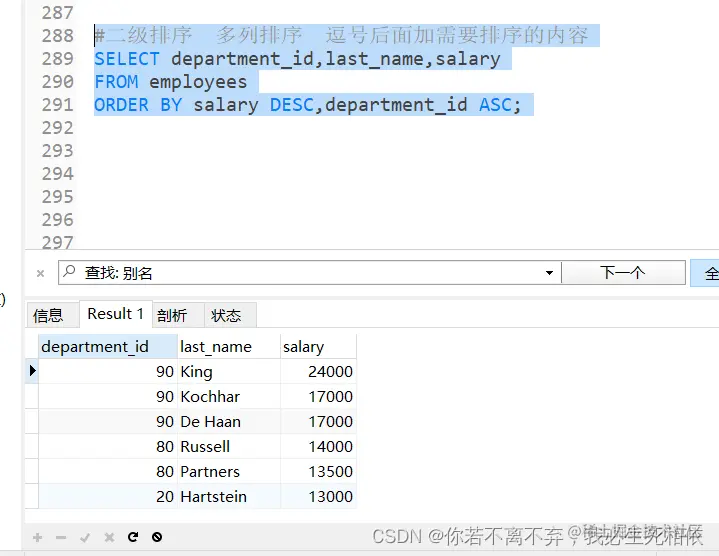Image resolution: width=719 pixels, height=556 pixels.
Task: Click the discard changes X icon
Action: click(109, 537)
